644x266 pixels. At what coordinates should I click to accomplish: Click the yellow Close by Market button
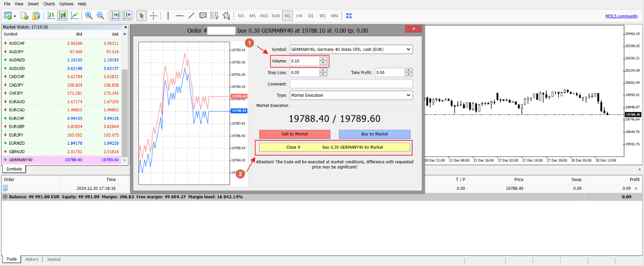point(334,148)
